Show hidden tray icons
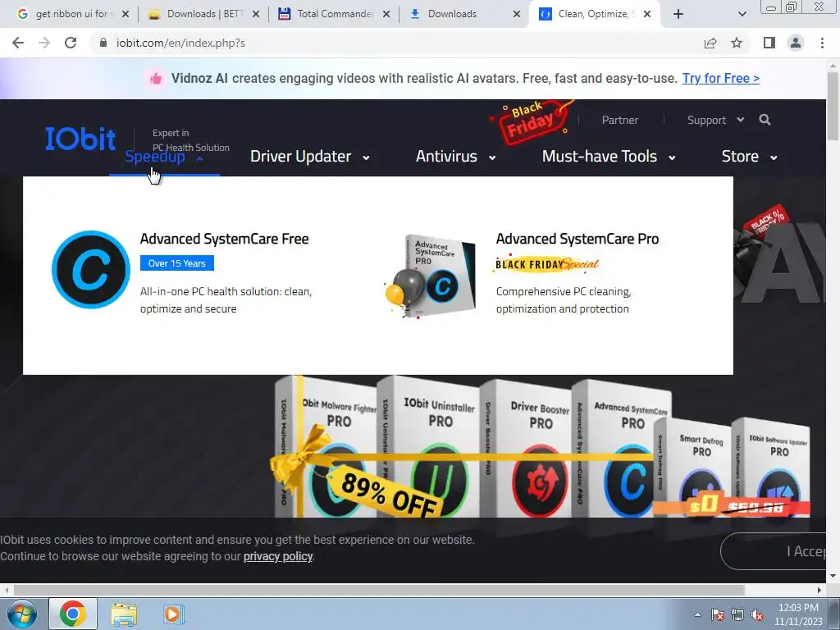840x630 pixels. (697, 614)
